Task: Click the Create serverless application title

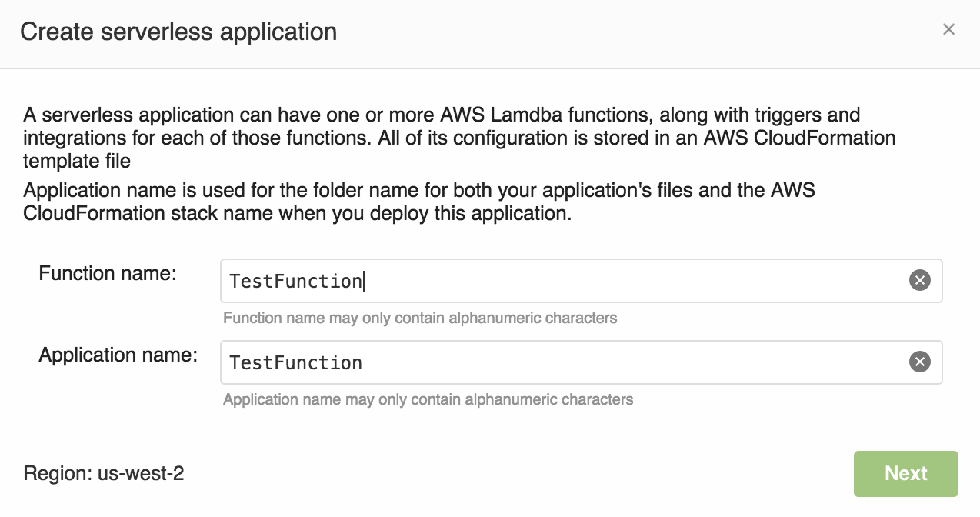Action: click(179, 32)
